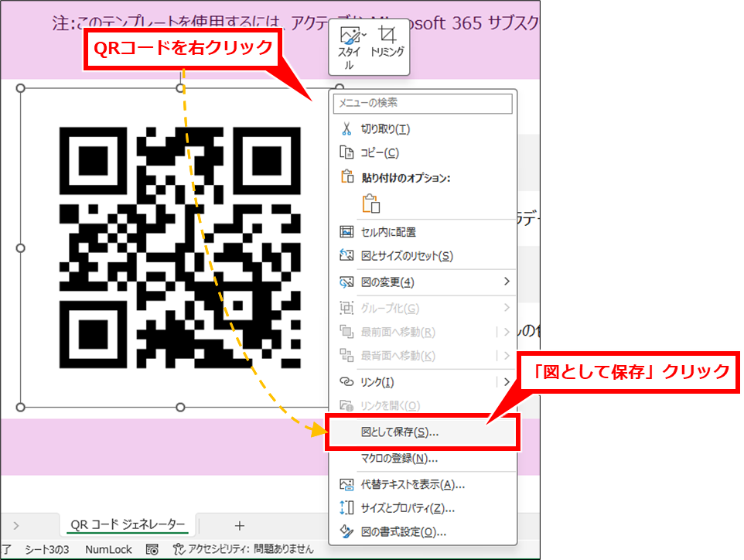The height and width of the screenshot is (560, 744).
Task: Click the Group (グループ化) icon
Action: 346,308
